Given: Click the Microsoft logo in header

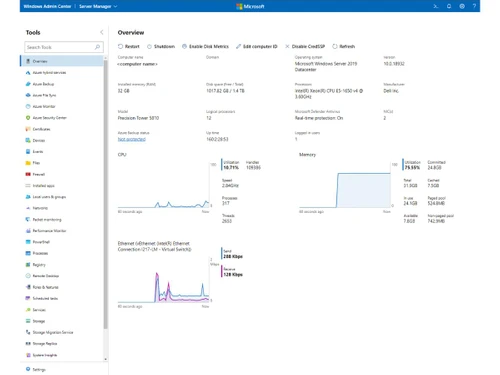Looking at the screenshot, I should 250,6.
